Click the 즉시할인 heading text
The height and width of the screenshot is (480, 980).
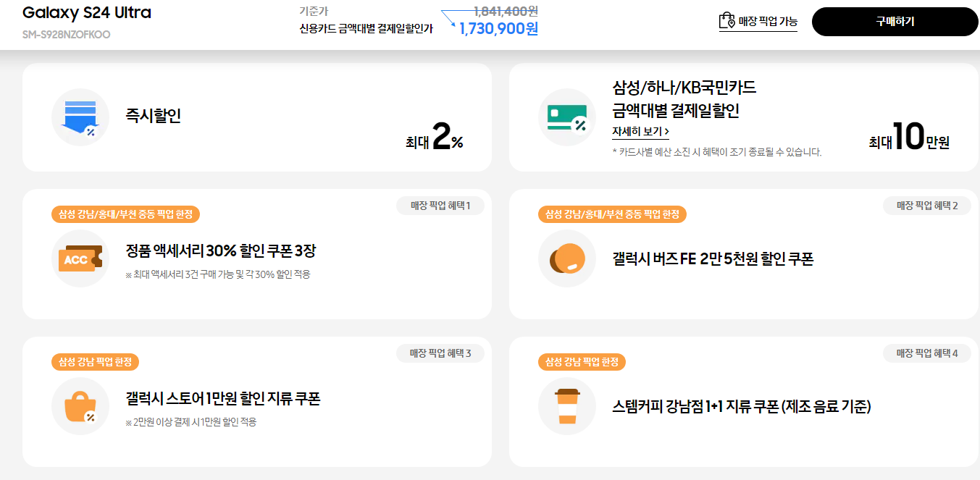[154, 115]
